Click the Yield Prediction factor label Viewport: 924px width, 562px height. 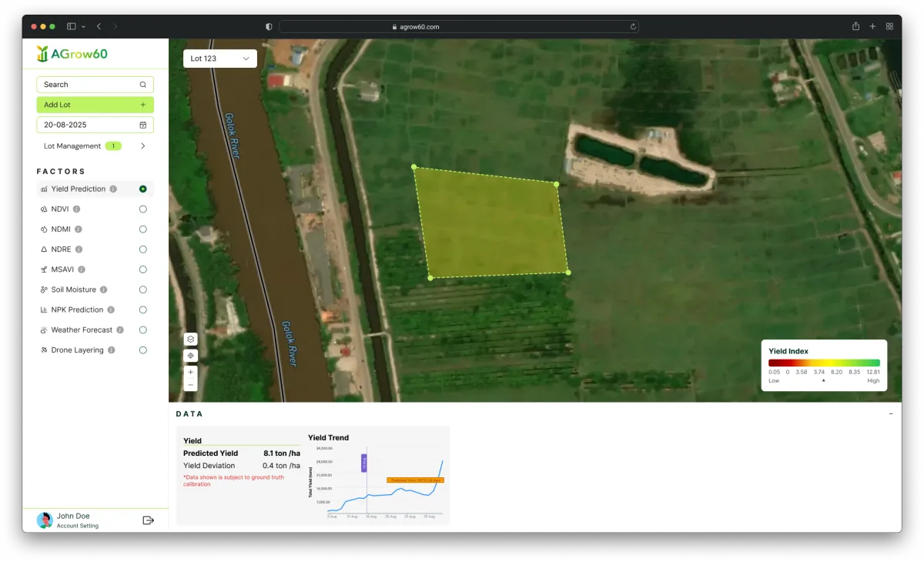(x=79, y=189)
